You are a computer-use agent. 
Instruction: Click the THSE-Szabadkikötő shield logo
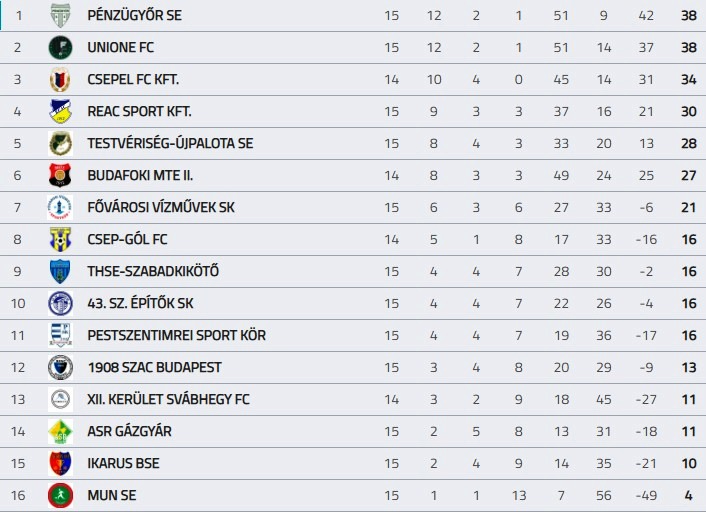pos(60,272)
